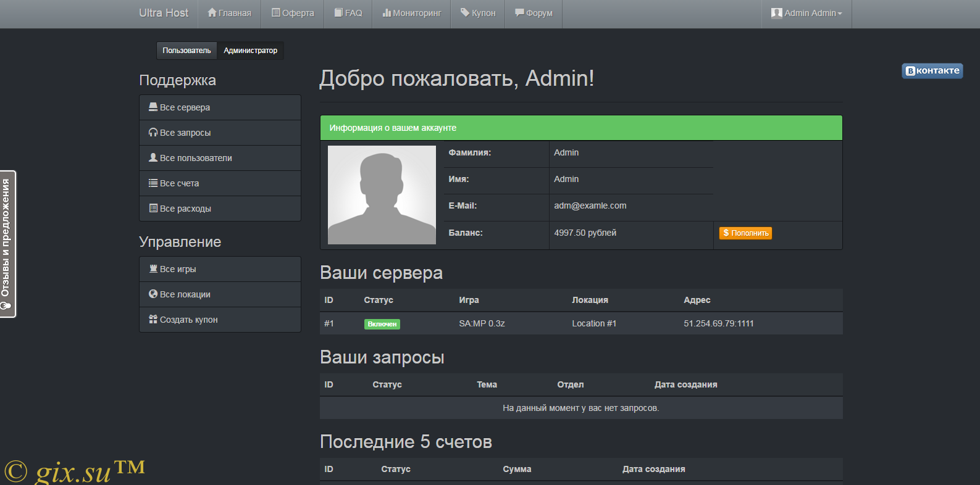Image resolution: width=980 pixels, height=485 pixels.
Task: Open Все локации in sidebar
Action: [220, 294]
